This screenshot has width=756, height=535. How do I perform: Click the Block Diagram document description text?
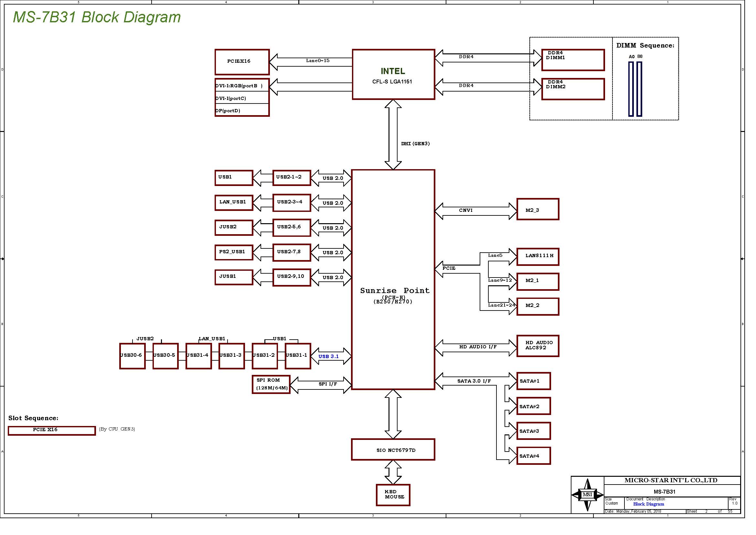(648, 504)
